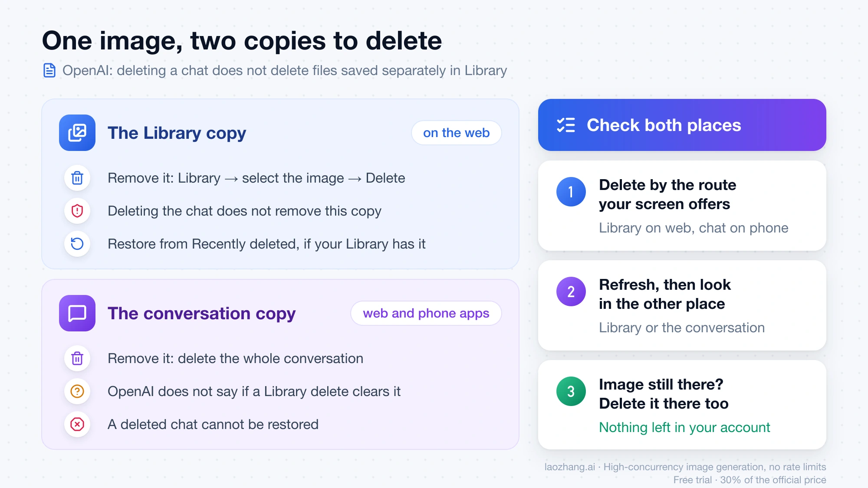Click the orange question mark icon
This screenshot has width=868, height=488.
tap(77, 391)
